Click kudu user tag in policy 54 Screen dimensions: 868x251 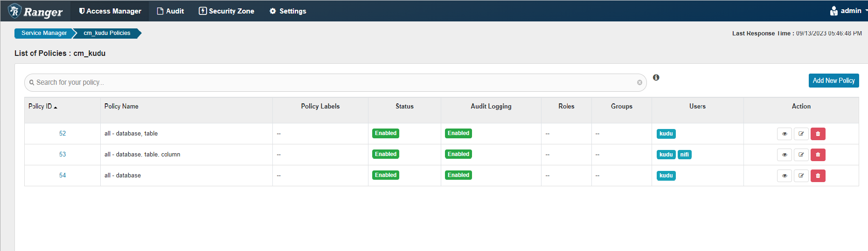666,176
